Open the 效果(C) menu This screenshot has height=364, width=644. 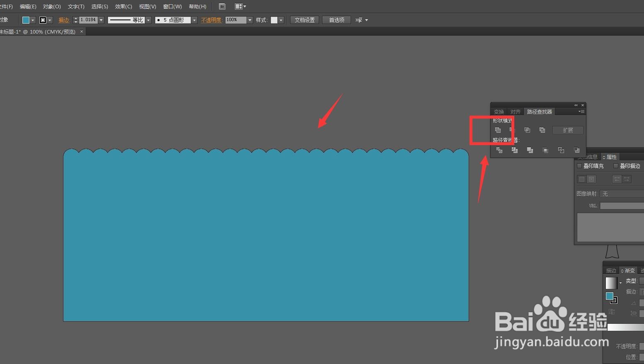click(123, 7)
